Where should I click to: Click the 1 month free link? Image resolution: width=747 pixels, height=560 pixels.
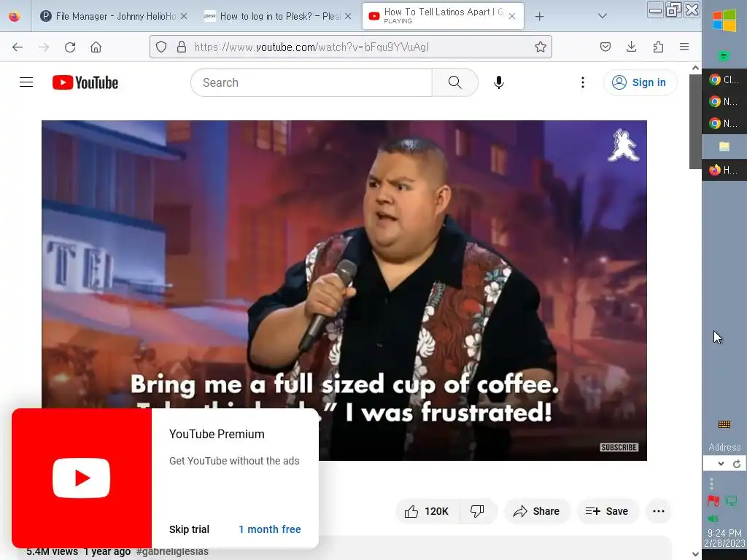[270, 529]
